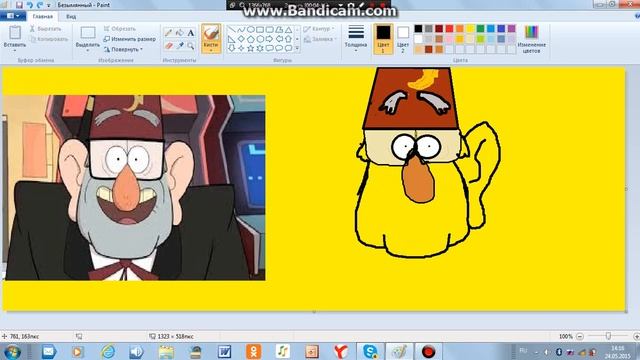Open Odnoklassniki icon in taskbar
640x360 pixels.
tap(253, 351)
